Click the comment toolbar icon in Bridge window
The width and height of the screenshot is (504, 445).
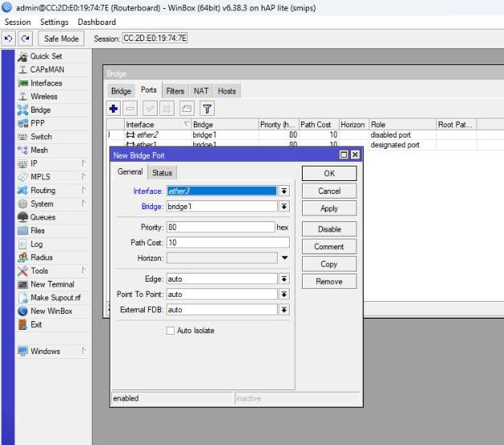coord(187,109)
